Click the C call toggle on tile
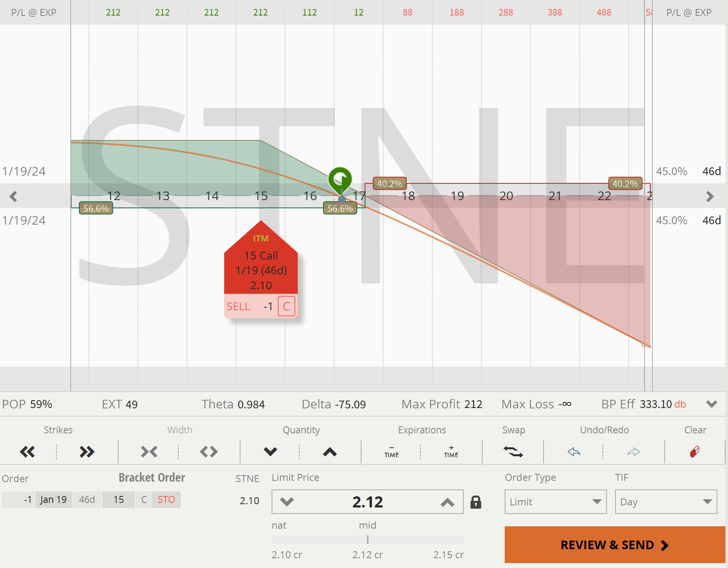Screen dimensions: 728x568 [286, 306]
